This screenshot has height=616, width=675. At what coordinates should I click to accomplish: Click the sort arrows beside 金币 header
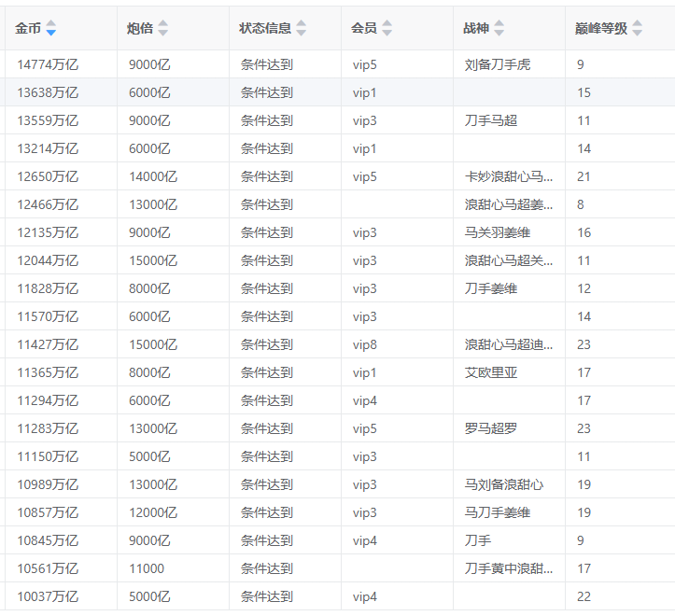(x=51, y=29)
